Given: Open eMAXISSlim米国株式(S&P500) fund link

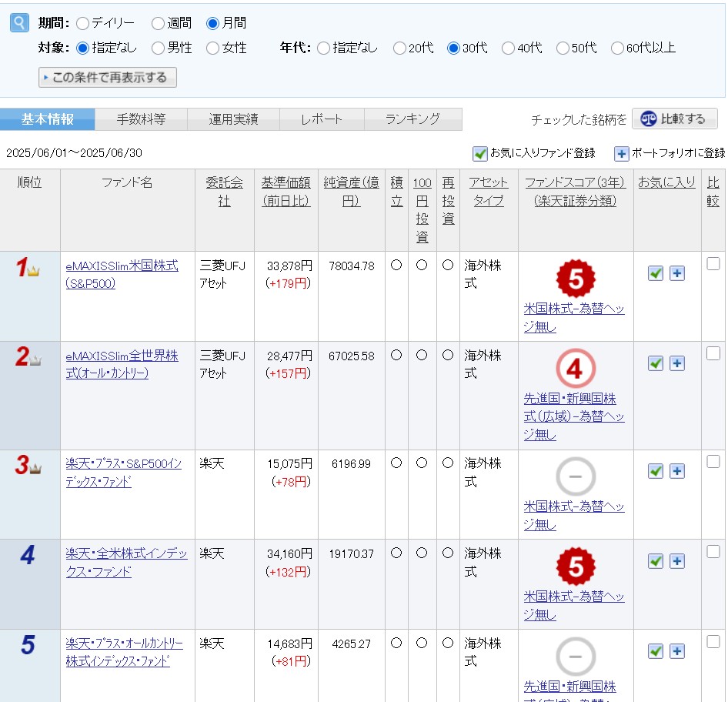Looking at the screenshot, I should coord(122,274).
